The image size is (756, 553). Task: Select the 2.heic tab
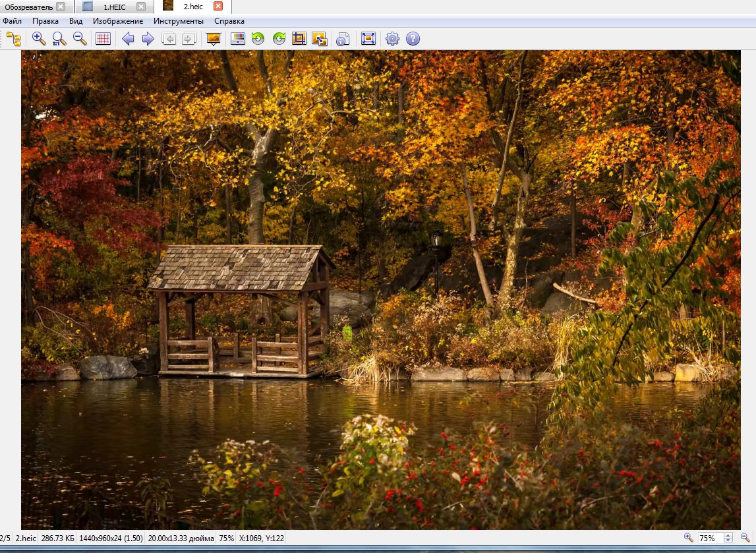(x=193, y=7)
